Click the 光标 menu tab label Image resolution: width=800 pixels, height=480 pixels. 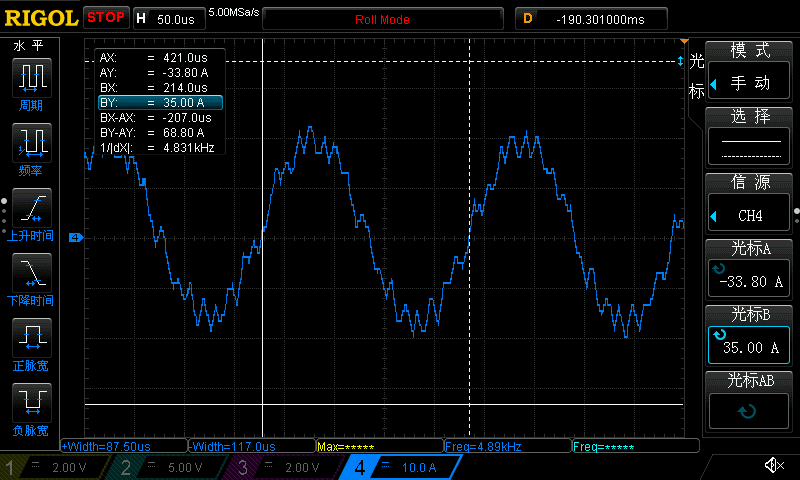tap(696, 77)
